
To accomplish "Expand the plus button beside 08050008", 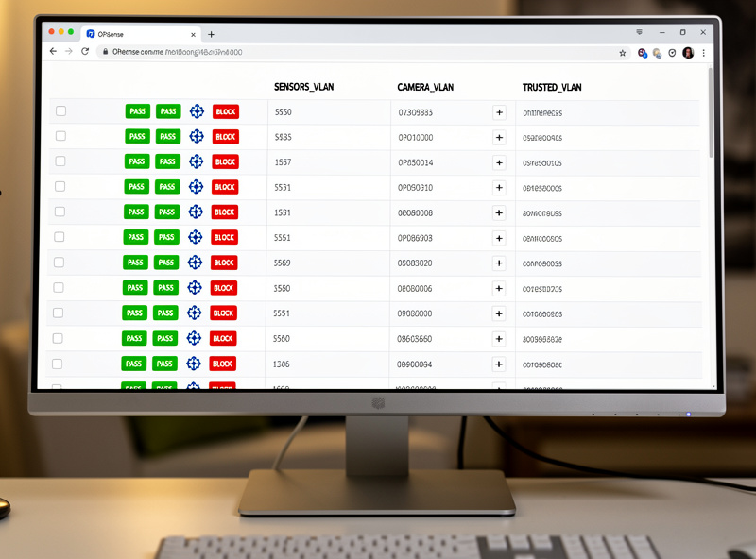I will 499,212.
